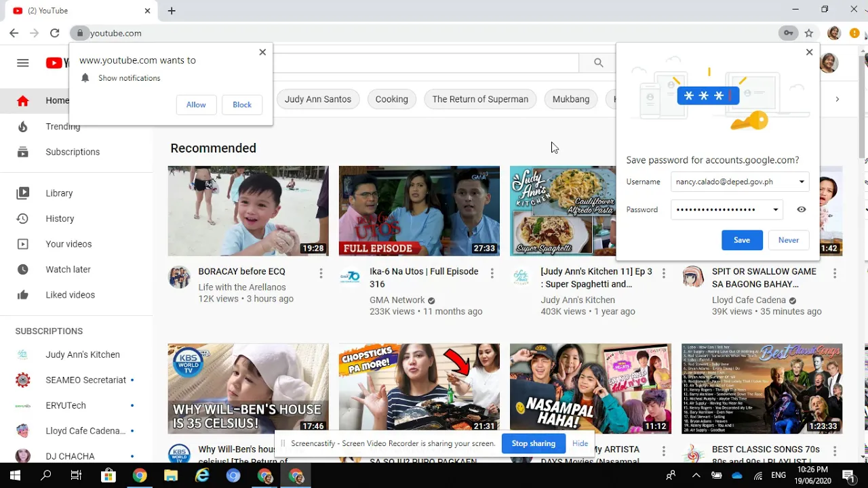
Task: Close the YouTube tab
Action: pyautogui.click(x=148, y=11)
